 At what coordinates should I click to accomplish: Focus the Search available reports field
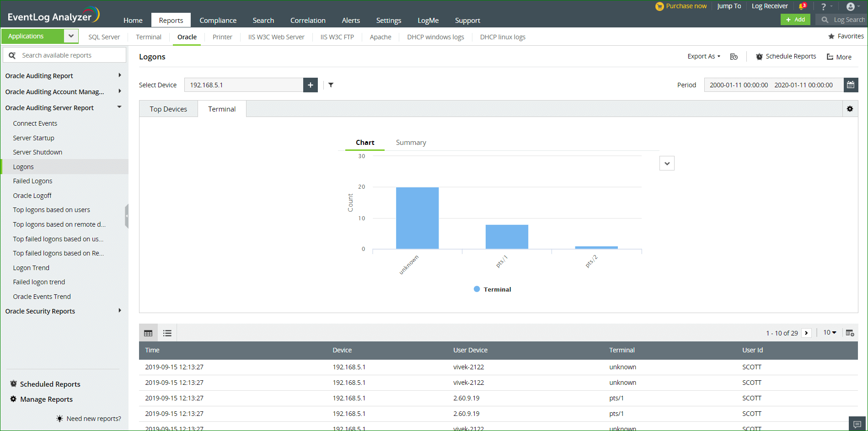pyautogui.click(x=64, y=55)
